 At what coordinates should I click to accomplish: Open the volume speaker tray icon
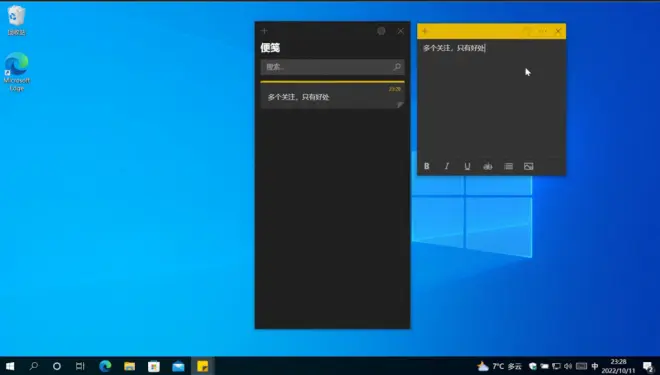(x=568, y=366)
